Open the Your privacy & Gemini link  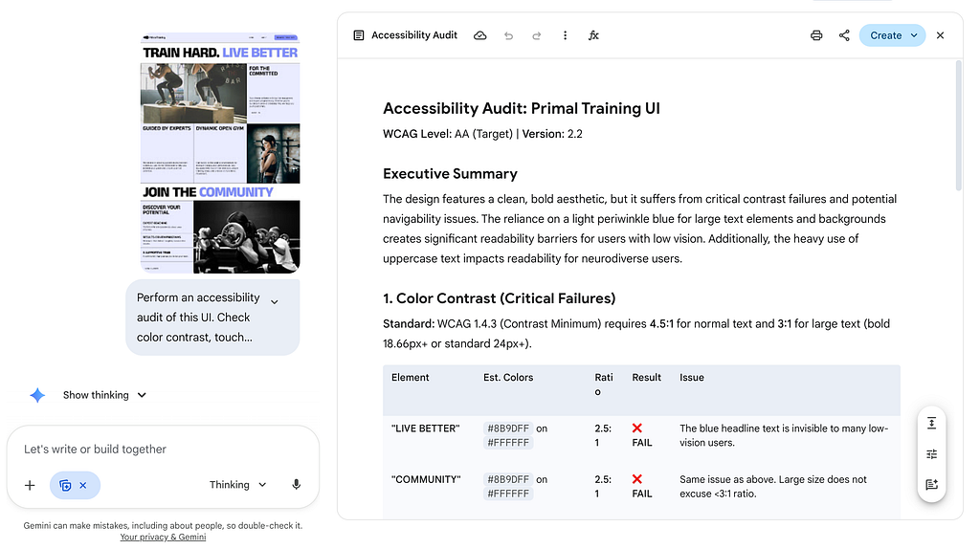163,538
